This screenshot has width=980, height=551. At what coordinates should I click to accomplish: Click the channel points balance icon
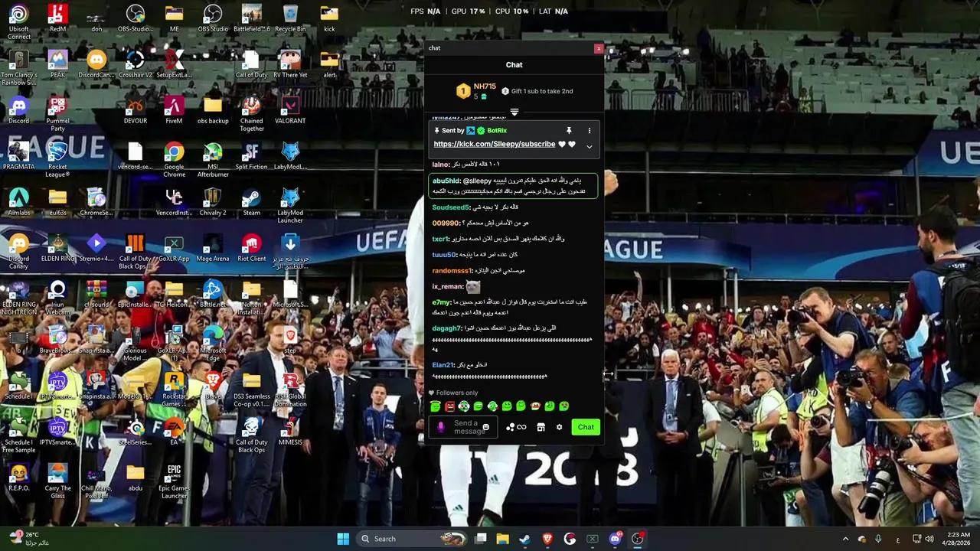click(x=515, y=427)
